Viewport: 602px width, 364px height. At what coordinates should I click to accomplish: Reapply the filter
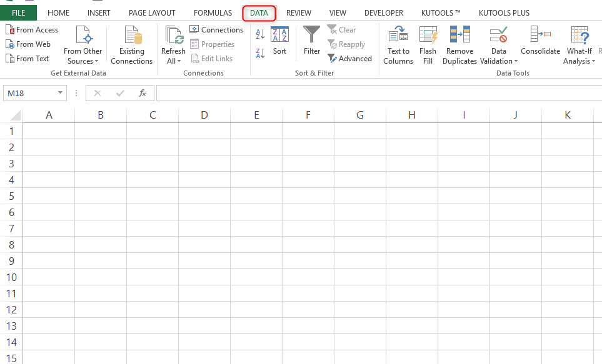[346, 44]
